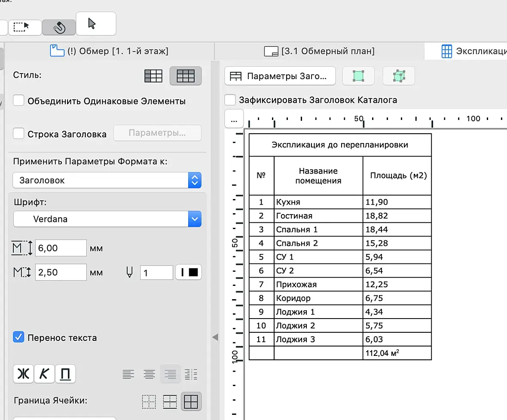The height and width of the screenshot is (420, 507).
Task: Select horizontal-lines cell border option
Action: [x=170, y=402]
